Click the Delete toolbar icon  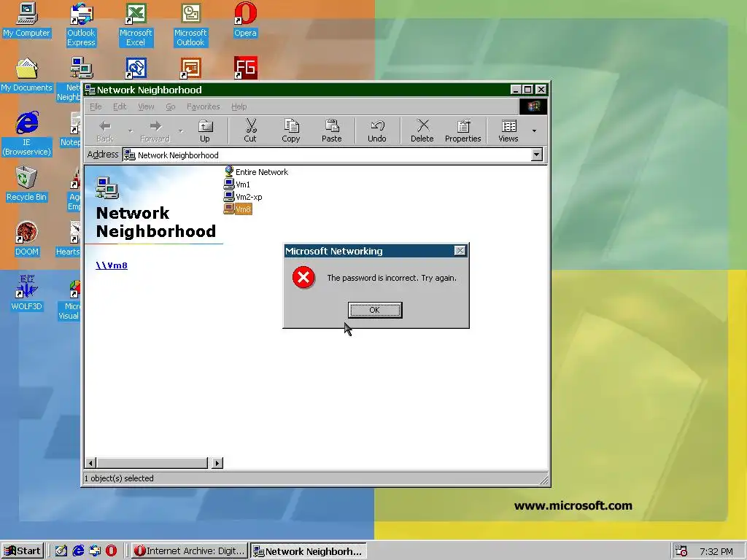point(422,126)
